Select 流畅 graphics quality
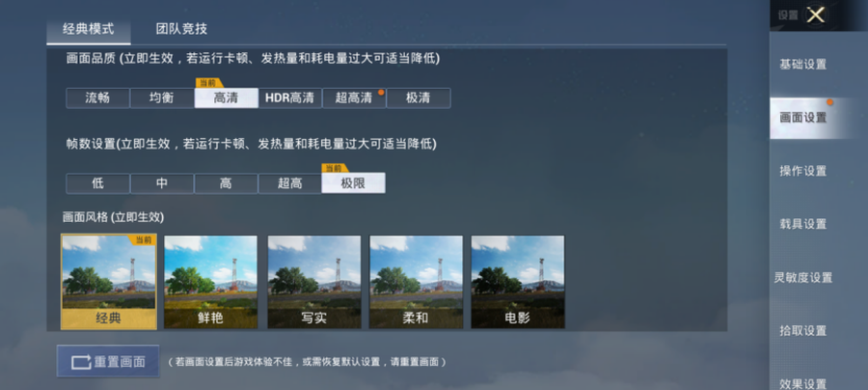This screenshot has height=390, width=868. point(98,98)
